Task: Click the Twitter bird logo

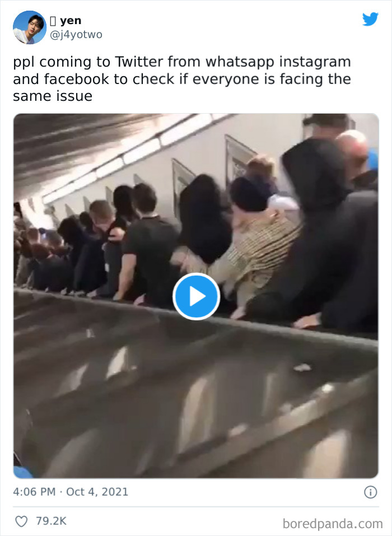Action: click(x=370, y=19)
